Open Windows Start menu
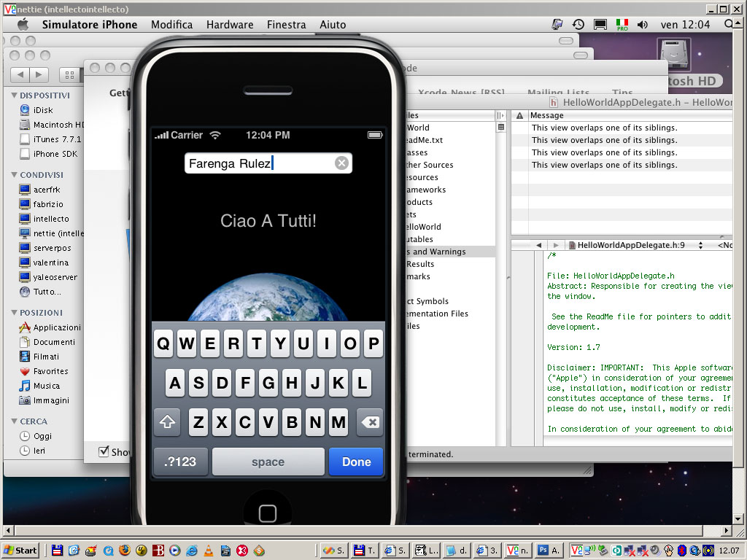The image size is (747, 560). (20, 551)
